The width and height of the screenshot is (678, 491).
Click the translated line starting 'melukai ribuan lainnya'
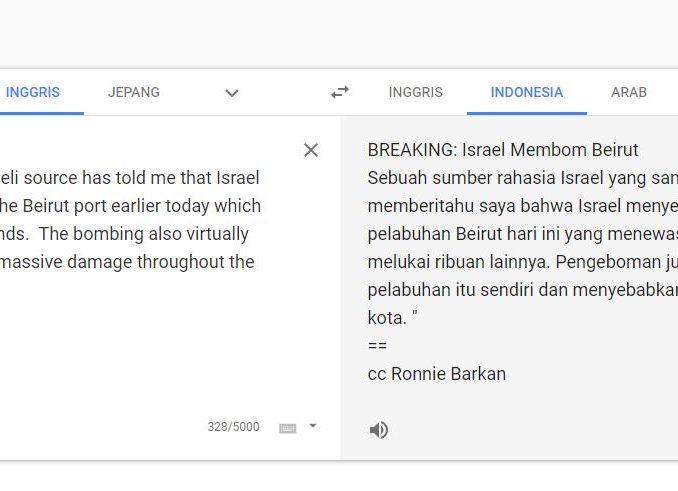[x=523, y=262]
